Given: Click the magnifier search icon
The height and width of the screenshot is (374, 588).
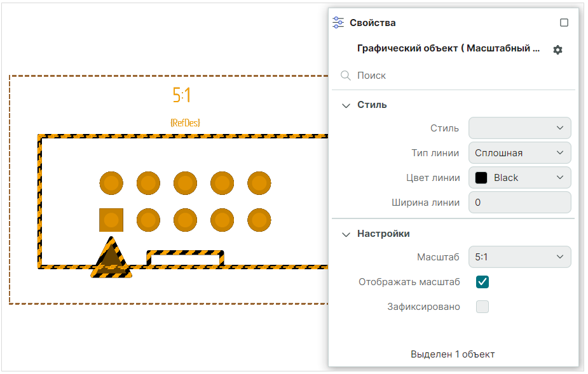Looking at the screenshot, I should (346, 76).
